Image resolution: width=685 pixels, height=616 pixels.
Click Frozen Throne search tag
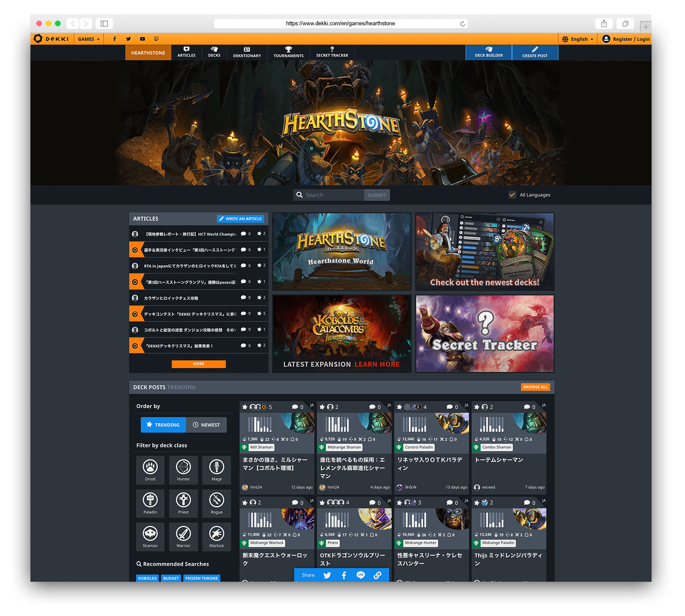pos(202,578)
